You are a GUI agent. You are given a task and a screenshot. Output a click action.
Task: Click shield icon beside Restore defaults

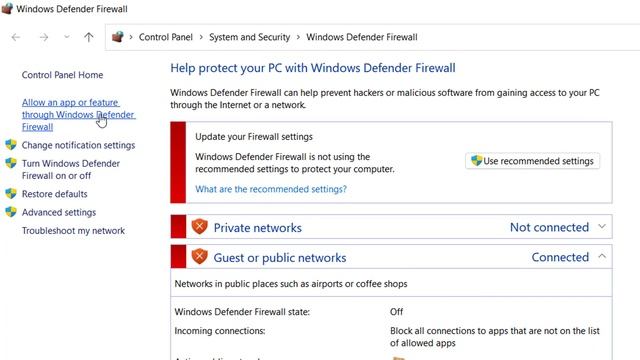tap(11, 193)
